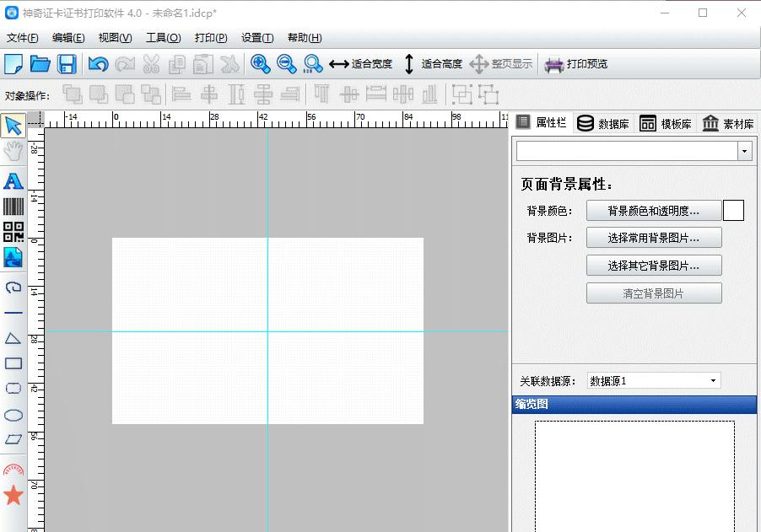The width and height of the screenshot is (761, 532).
Task: Click the thumbnail preview in 缩览图 panel
Action: [x=634, y=476]
